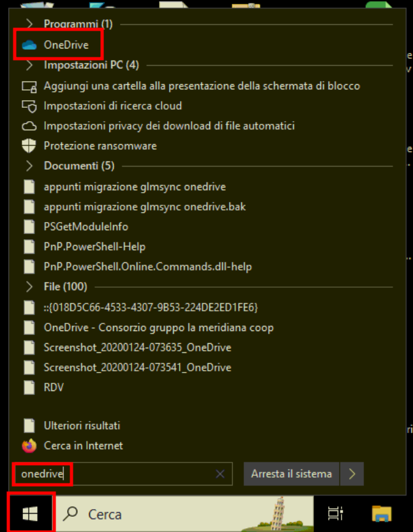
Task: Click the lock screen folder settings icon
Action: (x=29, y=86)
